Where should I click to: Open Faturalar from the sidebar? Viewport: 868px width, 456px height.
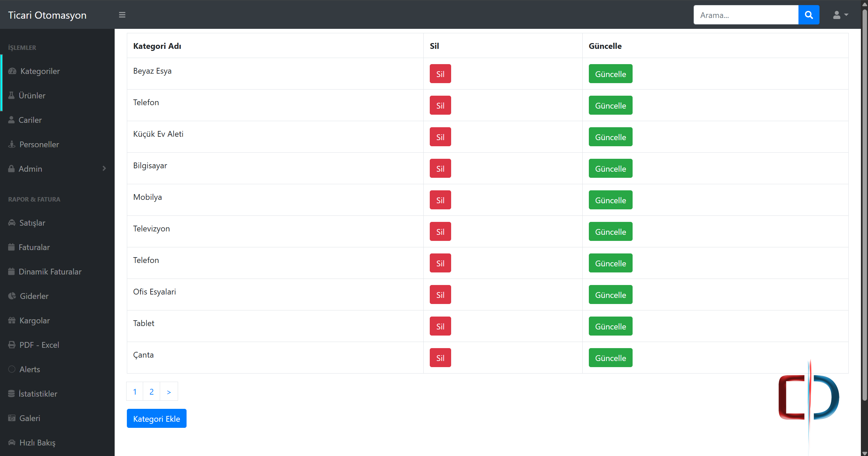coord(34,247)
